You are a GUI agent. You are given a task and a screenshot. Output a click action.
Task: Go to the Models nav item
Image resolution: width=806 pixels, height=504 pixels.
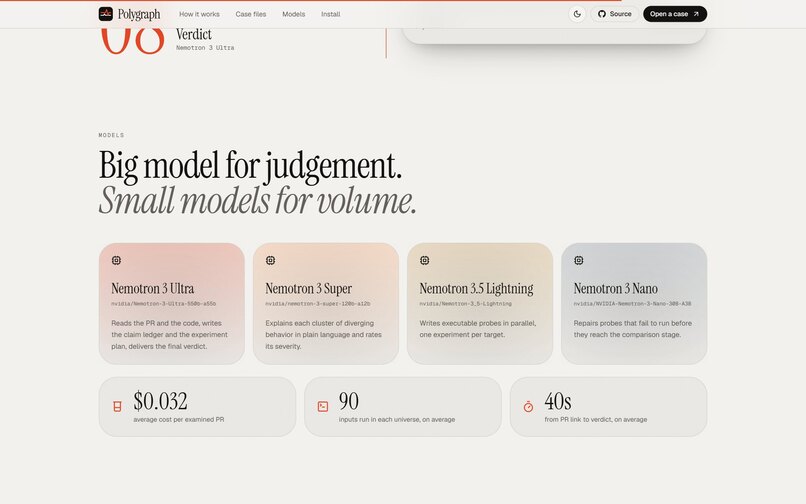pyautogui.click(x=294, y=14)
